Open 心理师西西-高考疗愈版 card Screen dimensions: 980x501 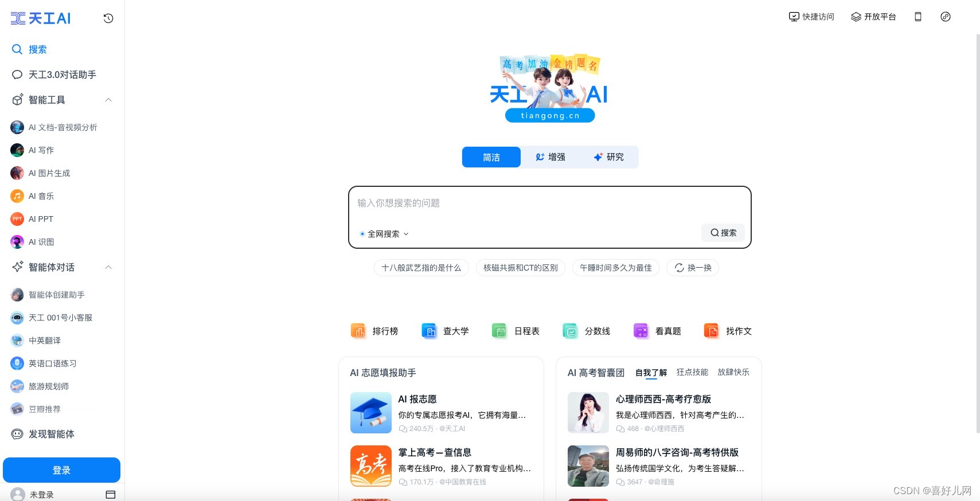(x=658, y=413)
